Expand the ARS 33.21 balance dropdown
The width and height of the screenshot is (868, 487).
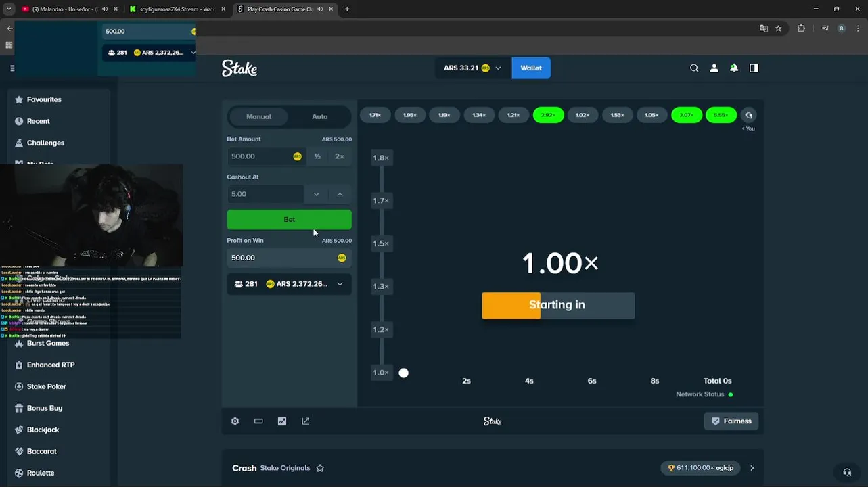click(499, 68)
